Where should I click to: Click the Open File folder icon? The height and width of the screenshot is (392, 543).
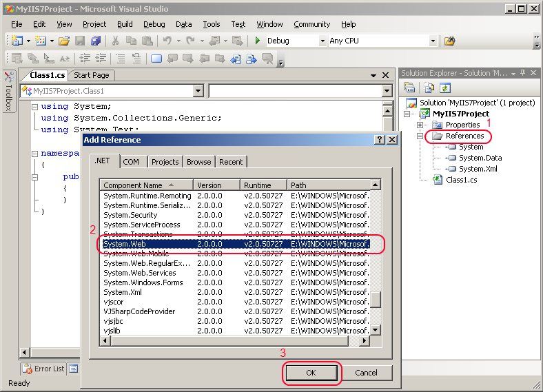coord(63,41)
